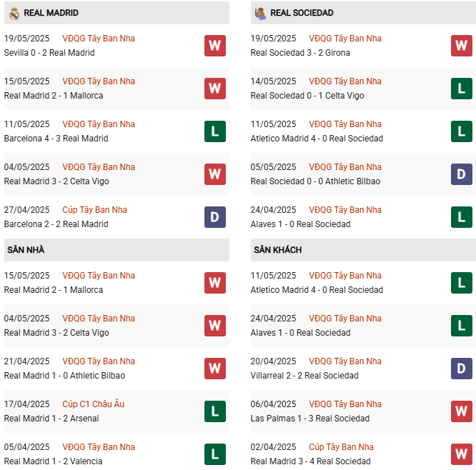
Task: Open the Cúp Tây Ban Nha link dated 27/04/2025
Action: (x=94, y=210)
